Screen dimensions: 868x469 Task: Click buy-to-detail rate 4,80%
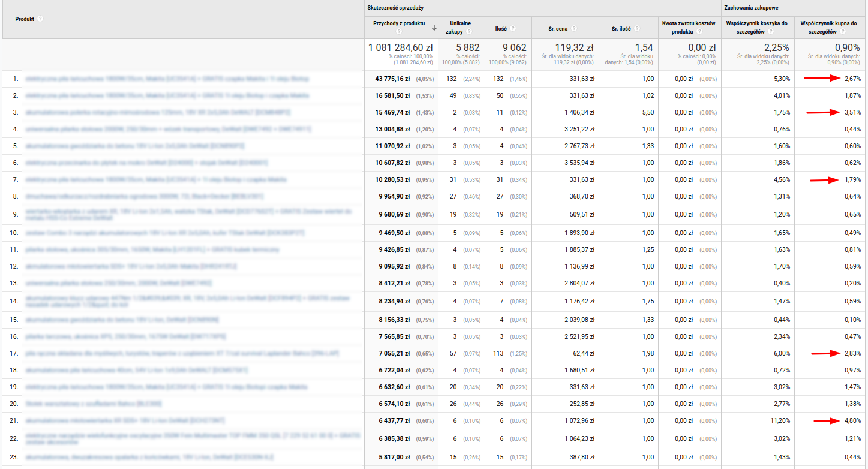click(852, 421)
